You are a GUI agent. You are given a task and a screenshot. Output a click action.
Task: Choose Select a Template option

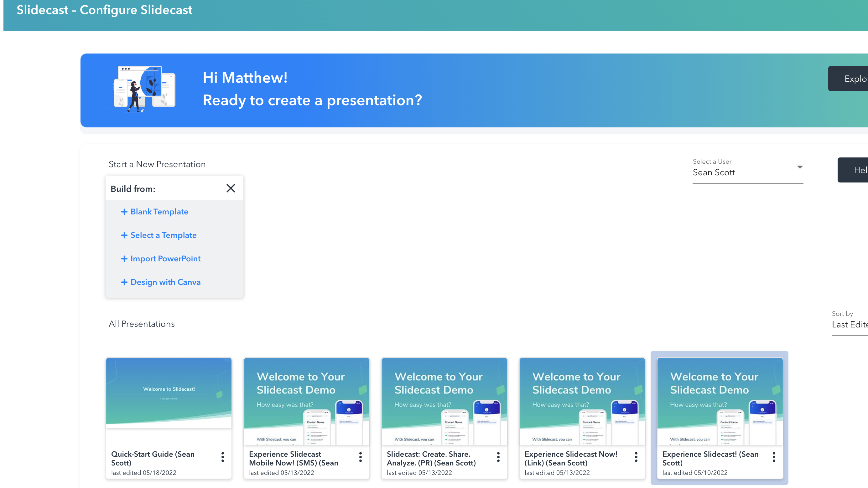point(164,235)
